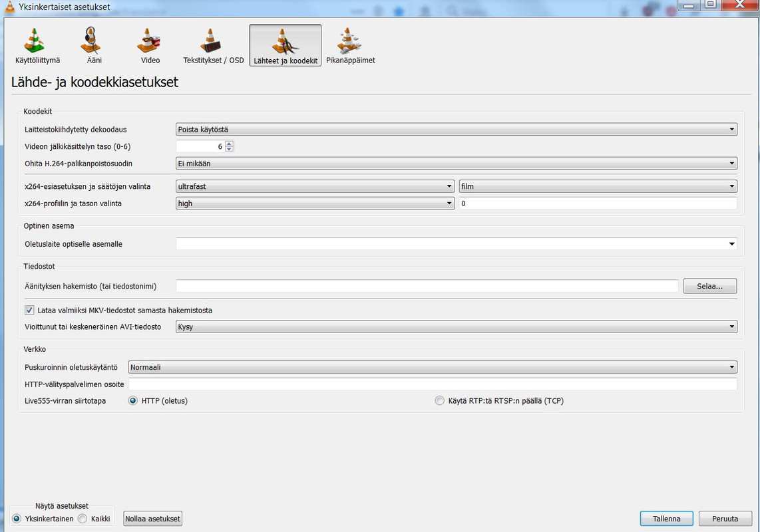Open the Ohita H.264-palikanpoistosuodin dropdown

(456, 164)
